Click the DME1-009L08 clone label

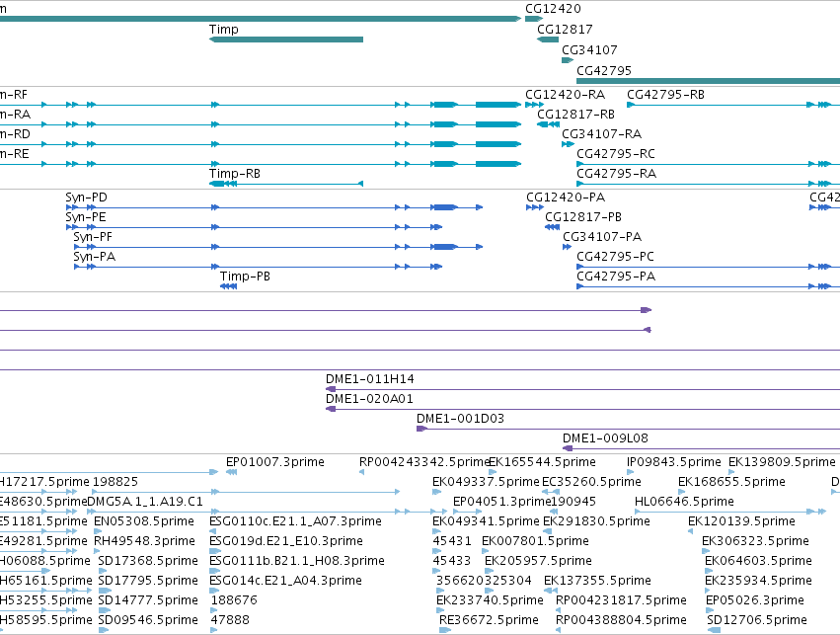tap(605, 438)
